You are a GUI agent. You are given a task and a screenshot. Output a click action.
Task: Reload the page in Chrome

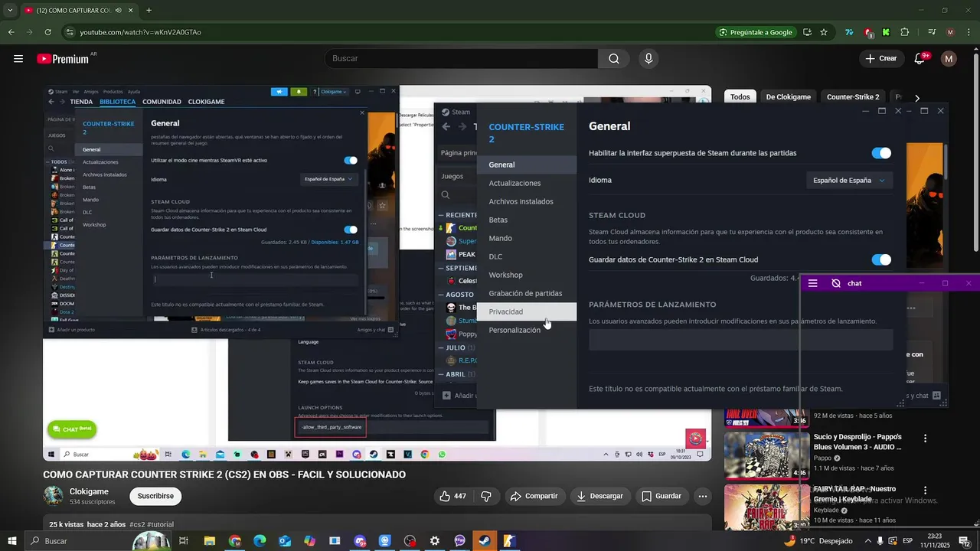point(47,32)
